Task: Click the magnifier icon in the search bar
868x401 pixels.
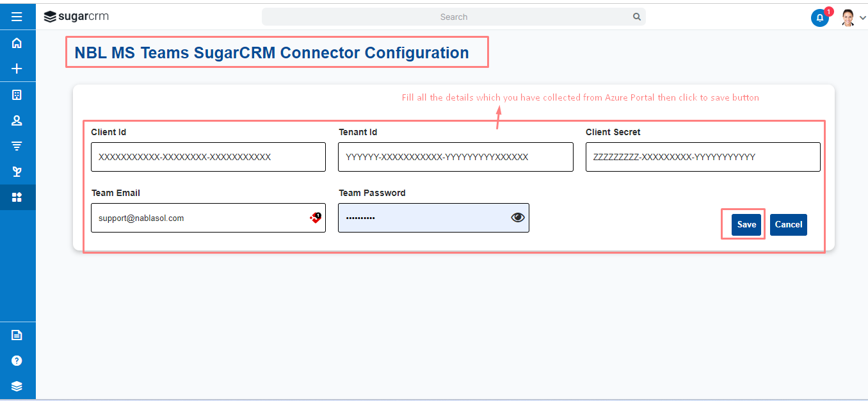Action: [637, 17]
